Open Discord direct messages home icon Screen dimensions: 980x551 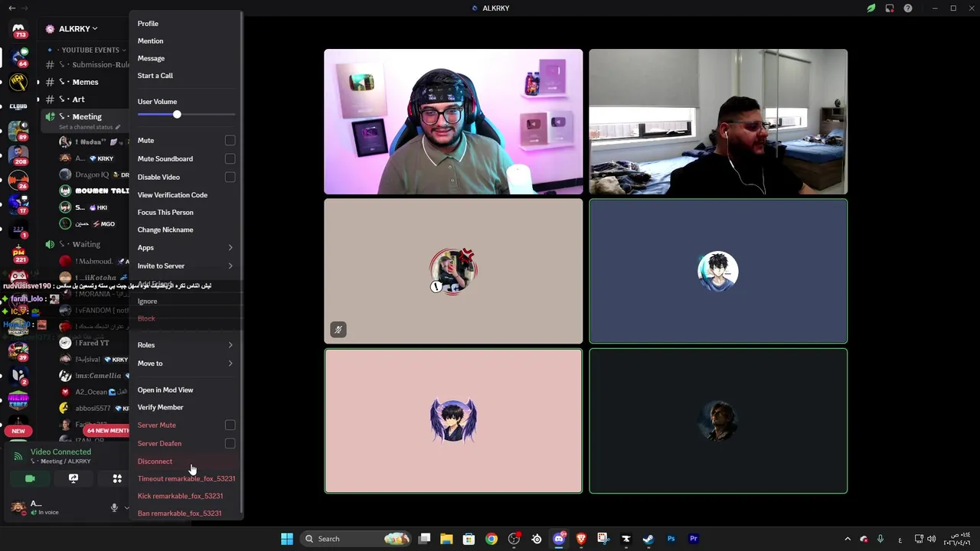18,30
